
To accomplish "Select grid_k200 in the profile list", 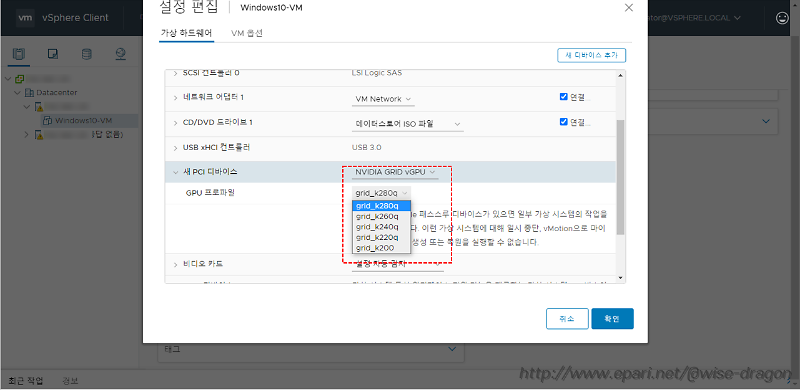I will coord(381,248).
